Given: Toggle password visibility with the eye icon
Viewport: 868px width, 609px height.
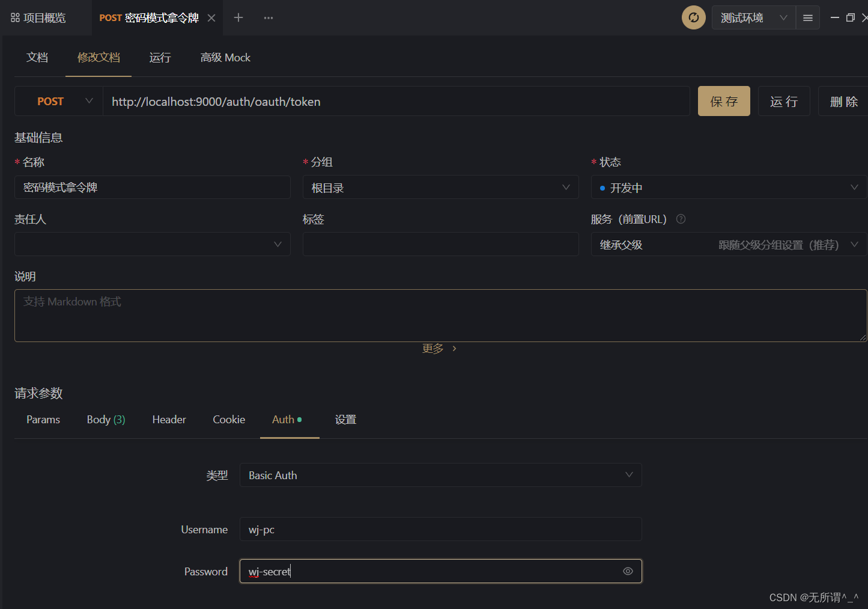Looking at the screenshot, I should pyautogui.click(x=628, y=571).
